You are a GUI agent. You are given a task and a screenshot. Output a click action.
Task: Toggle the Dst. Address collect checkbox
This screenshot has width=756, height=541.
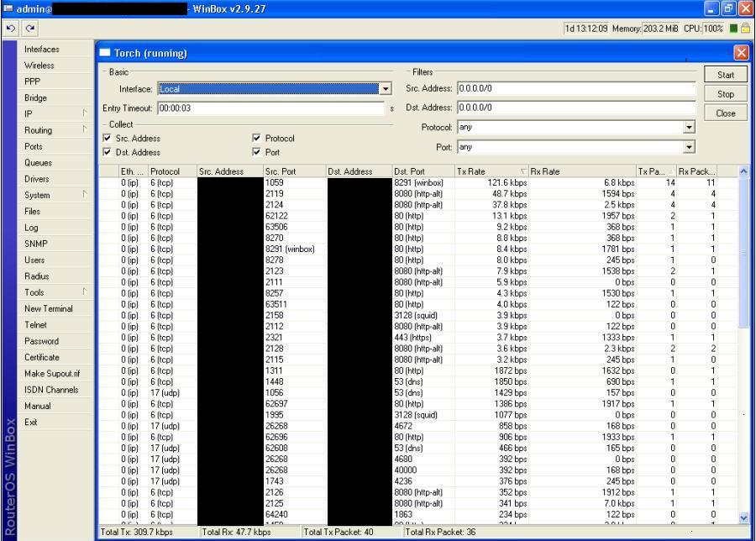[x=107, y=152]
